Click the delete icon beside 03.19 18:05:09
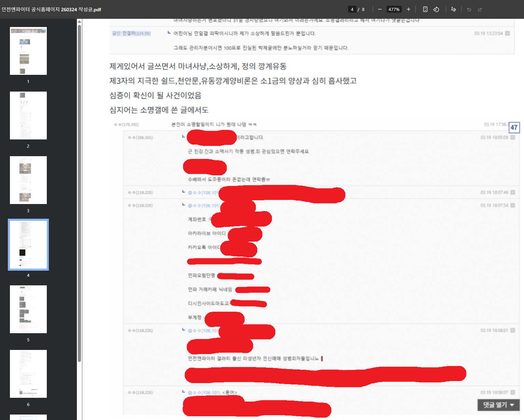This screenshot has height=420, width=524. (x=513, y=137)
